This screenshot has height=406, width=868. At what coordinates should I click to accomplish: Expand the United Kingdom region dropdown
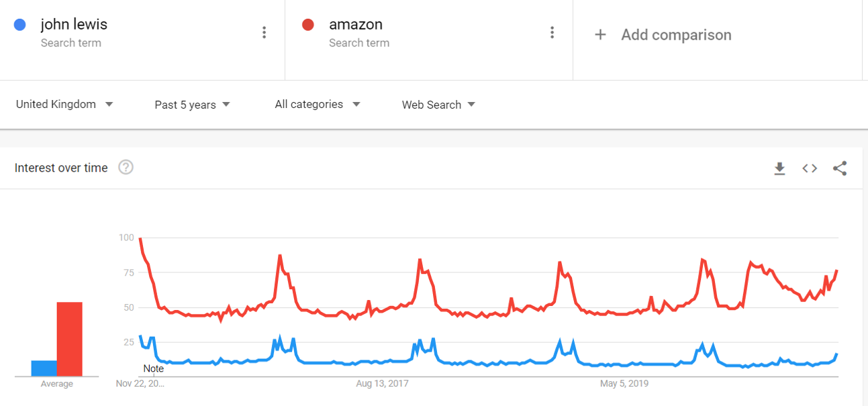[x=64, y=105]
